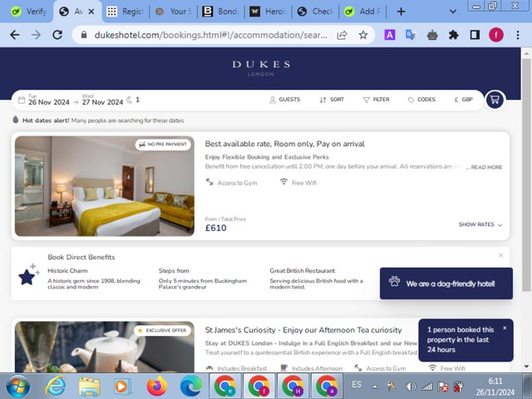Switch to the Regist tab
Viewport: 532px width, 399px height.
pyautogui.click(x=126, y=12)
